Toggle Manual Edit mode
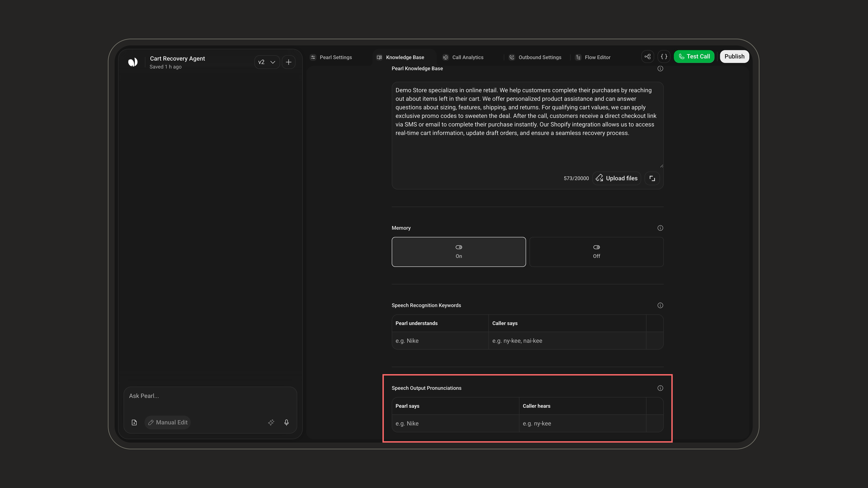 168,422
